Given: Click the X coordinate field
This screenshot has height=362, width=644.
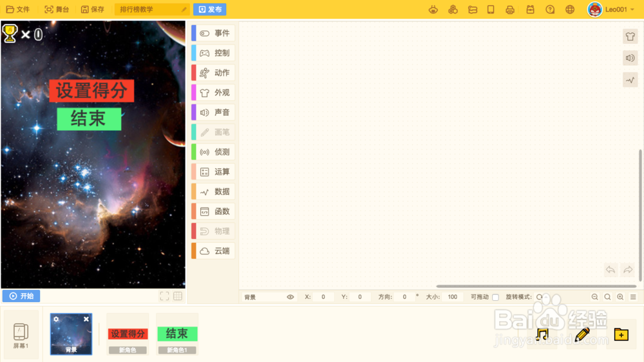Looking at the screenshot, I should click(323, 297).
